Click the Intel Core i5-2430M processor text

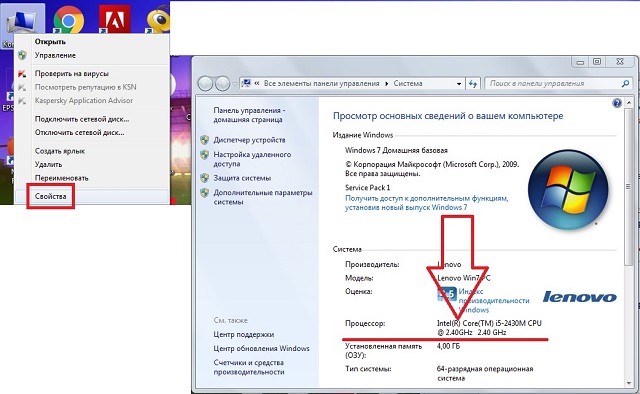[489, 327]
